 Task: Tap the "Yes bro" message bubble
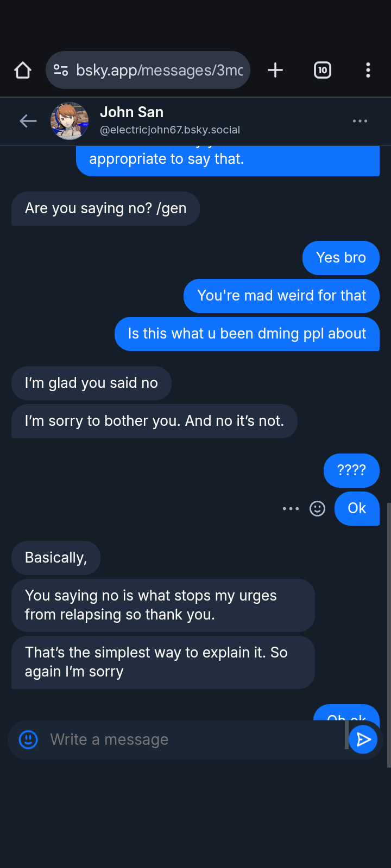340,258
